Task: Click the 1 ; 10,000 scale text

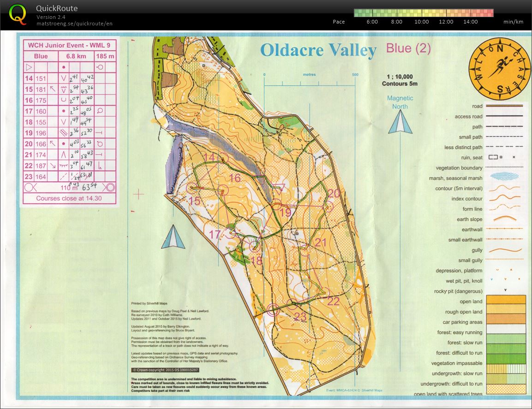Action: coord(400,77)
